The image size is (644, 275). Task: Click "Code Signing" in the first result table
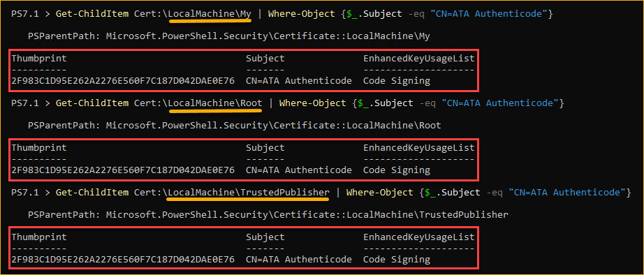tap(397, 81)
